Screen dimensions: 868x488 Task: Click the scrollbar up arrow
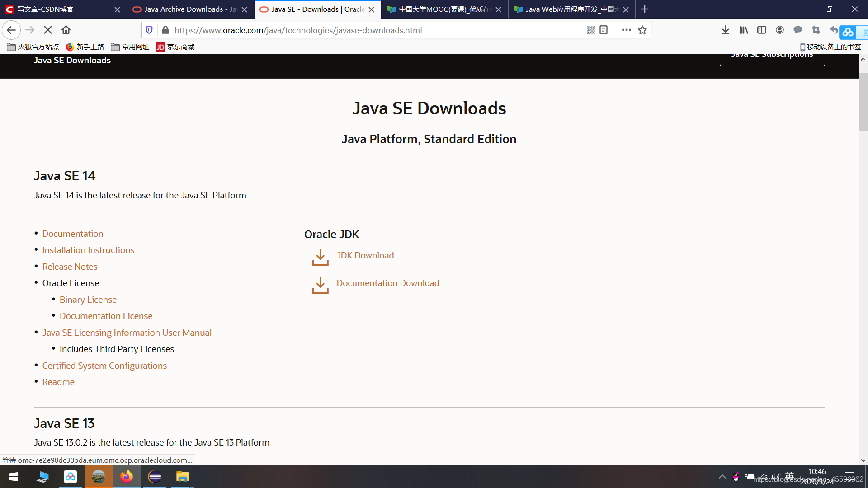[863, 59]
